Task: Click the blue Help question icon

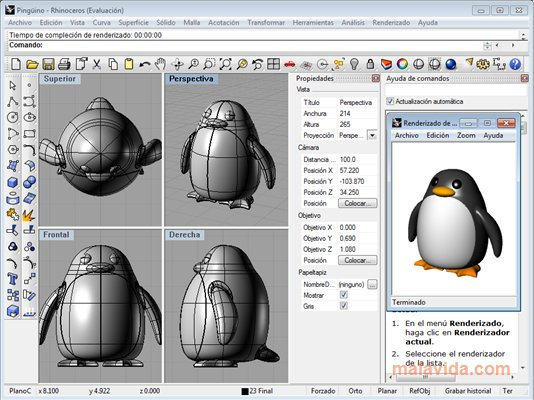Action: 515,64
